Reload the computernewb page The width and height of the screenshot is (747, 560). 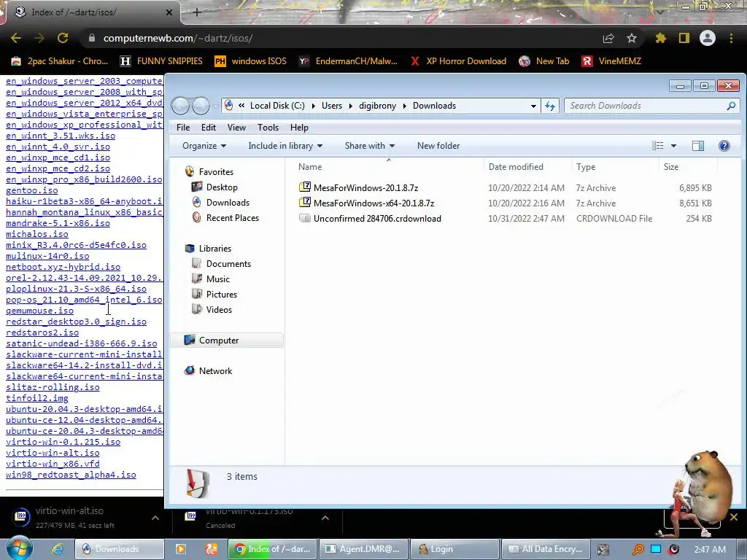point(63,38)
